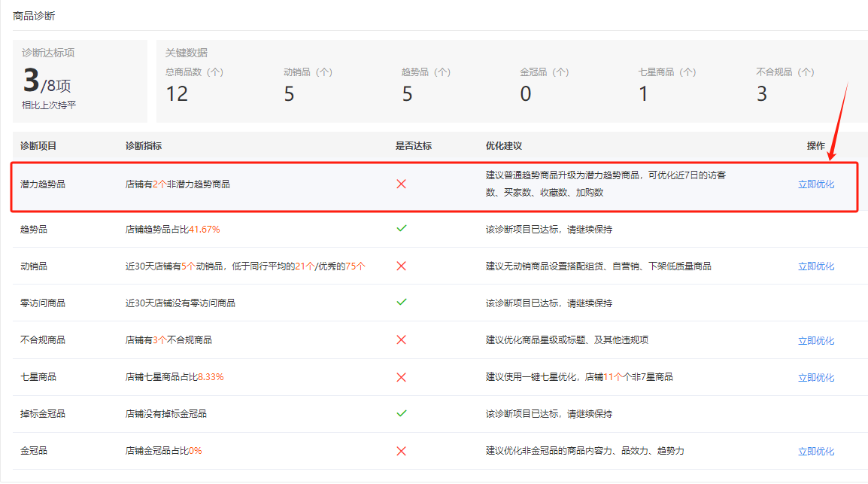868x484 pixels.
Task: Click 立即优化 link for 金冠品 row
Action: point(815,452)
